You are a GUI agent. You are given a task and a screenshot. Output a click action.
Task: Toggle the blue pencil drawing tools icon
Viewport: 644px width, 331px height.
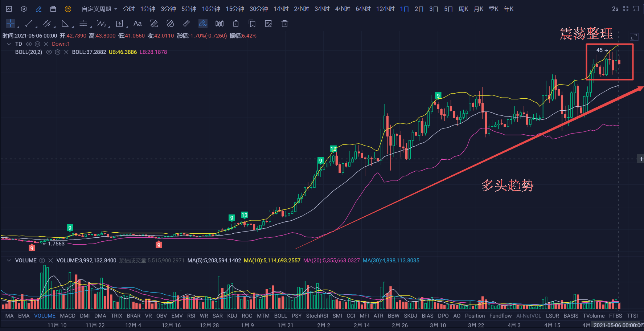38,9
